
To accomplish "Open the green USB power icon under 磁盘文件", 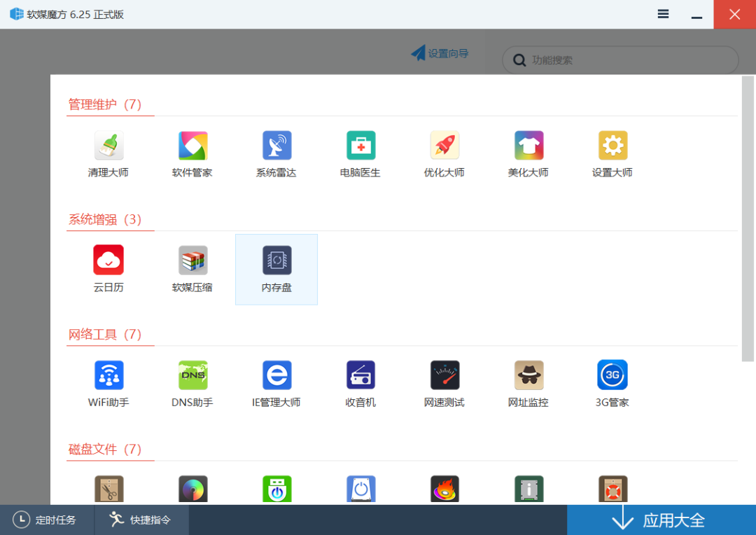I will coord(276,489).
